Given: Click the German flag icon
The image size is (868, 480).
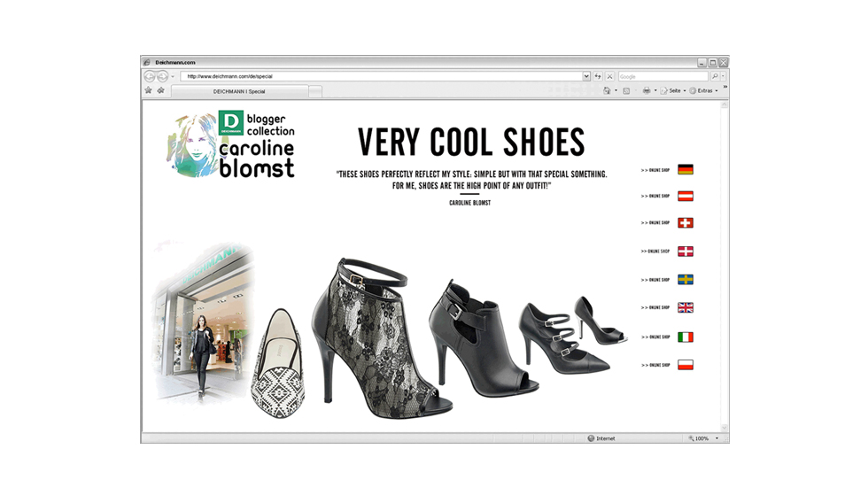Looking at the screenshot, I should point(686,169).
